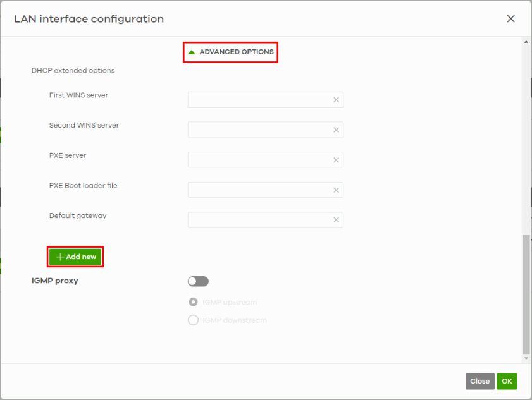Enable the IGMP proxy toggle
The height and width of the screenshot is (400, 532).
[x=198, y=281]
